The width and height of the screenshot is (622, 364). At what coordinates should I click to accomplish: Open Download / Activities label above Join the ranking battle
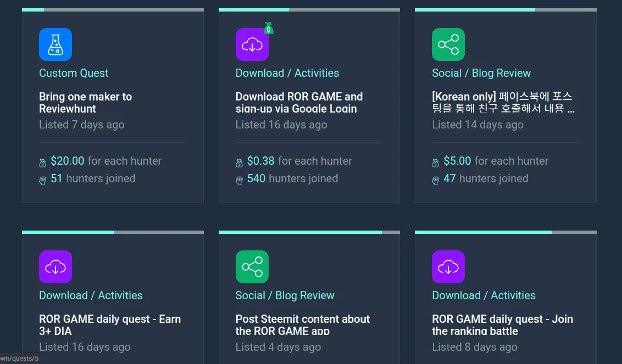[x=484, y=295]
